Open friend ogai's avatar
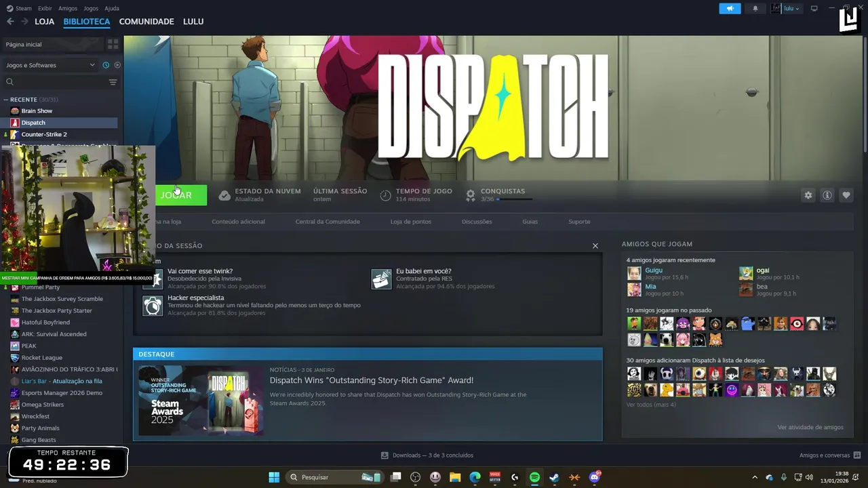This screenshot has height=488, width=868. point(746,273)
